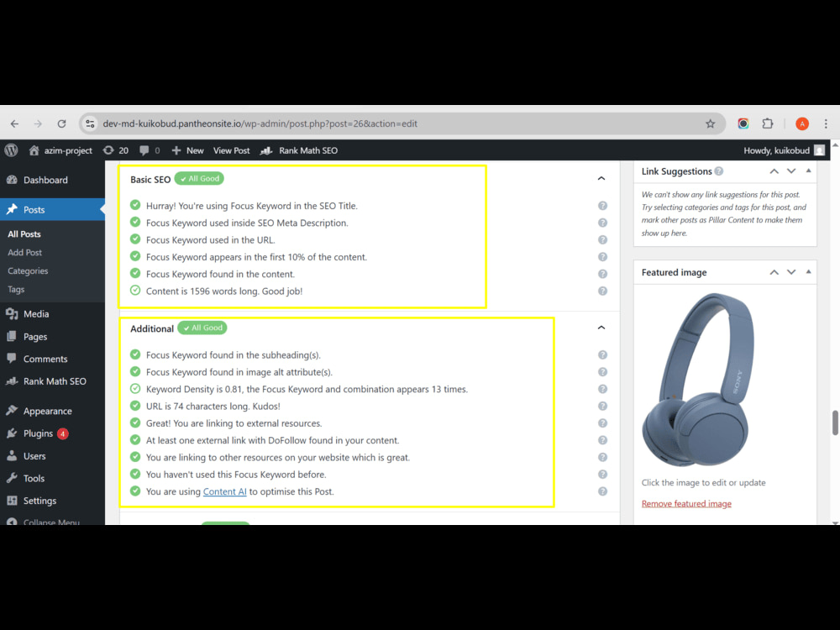Open All Posts submenu item

click(x=24, y=234)
